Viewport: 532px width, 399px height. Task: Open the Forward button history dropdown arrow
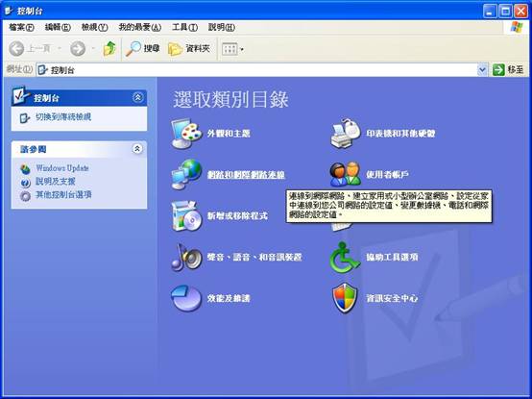pos(93,49)
